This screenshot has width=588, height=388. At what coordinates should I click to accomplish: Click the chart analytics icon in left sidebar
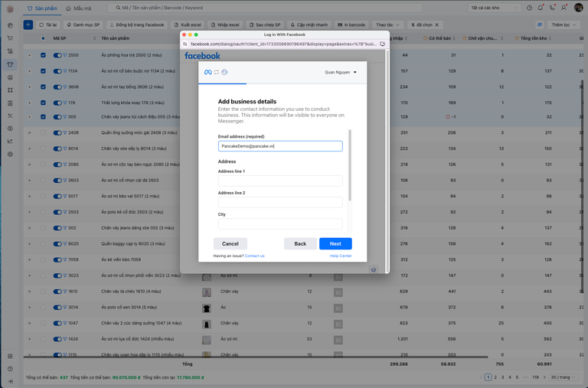10,141
